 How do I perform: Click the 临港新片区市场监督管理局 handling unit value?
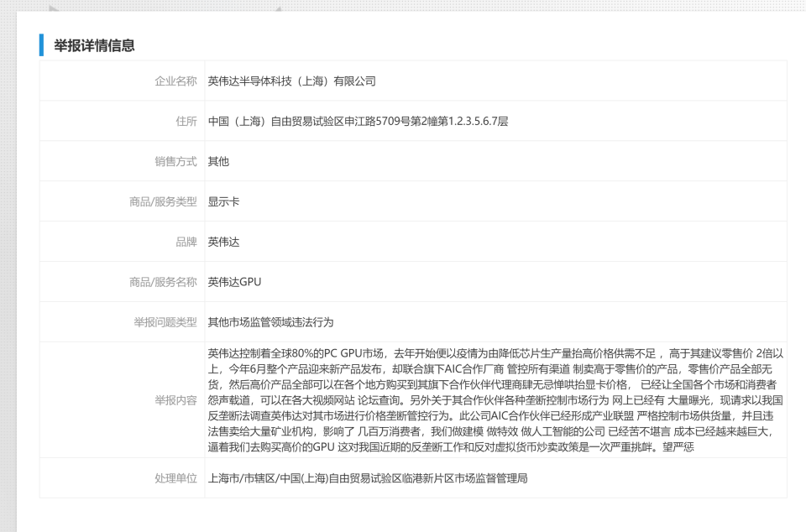click(x=368, y=478)
